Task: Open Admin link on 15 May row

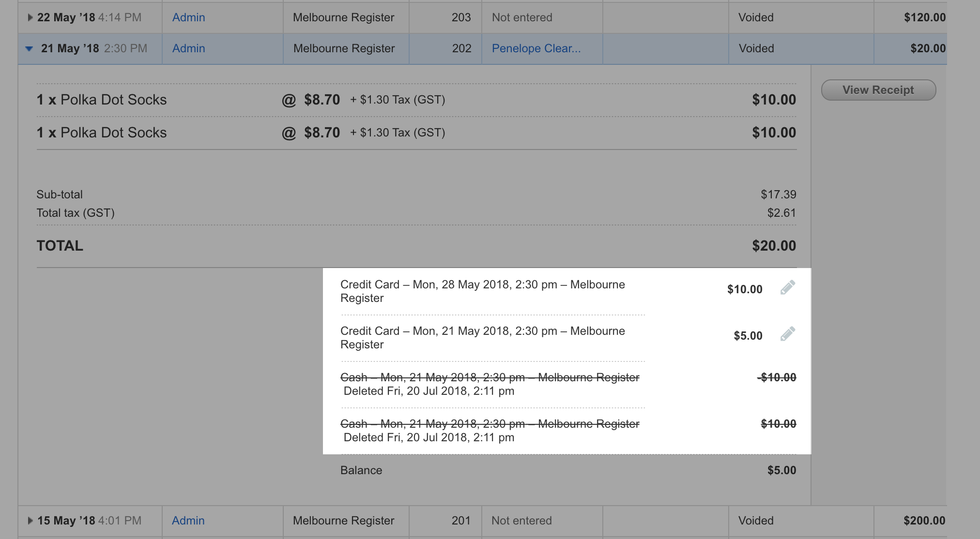Action: [x=188, y=521]
